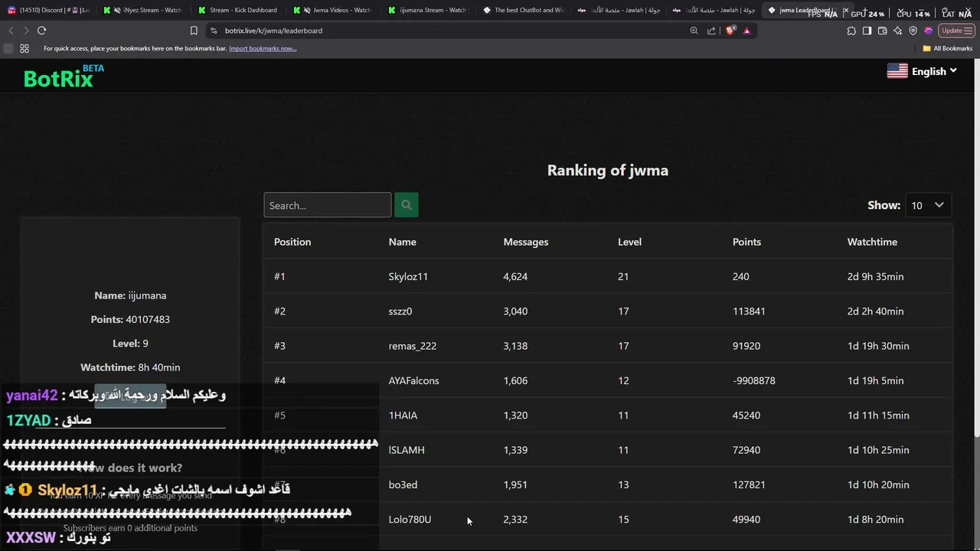Switch to the Stream - Kick Dashboard tab
Viewport: 980px width, 551px height.
(237, 10)
